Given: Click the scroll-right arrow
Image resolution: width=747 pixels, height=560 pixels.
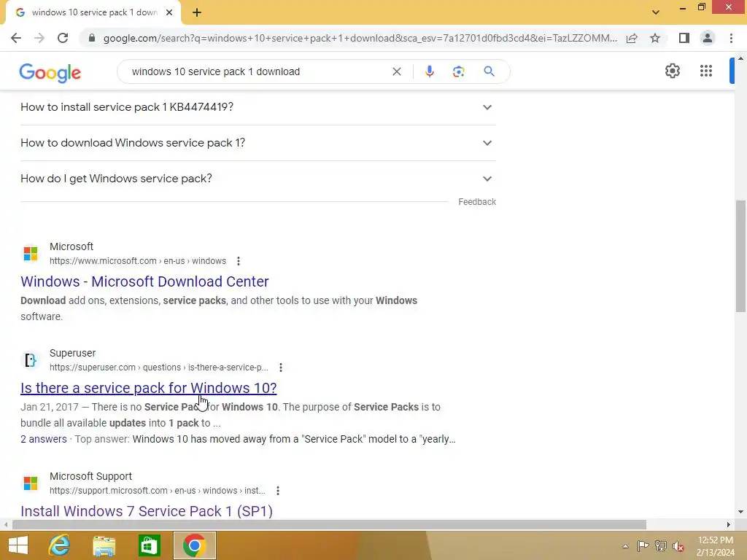Looking at the screenshot, I should 729,525.
